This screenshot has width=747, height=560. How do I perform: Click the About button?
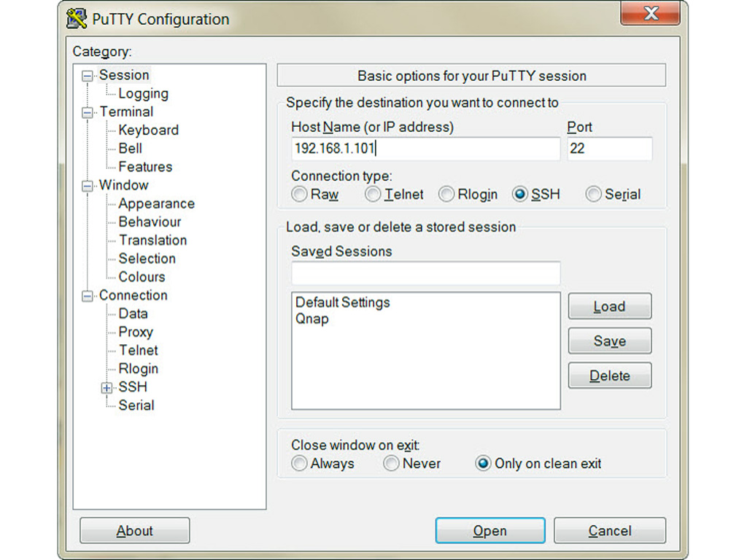(135, 531)
